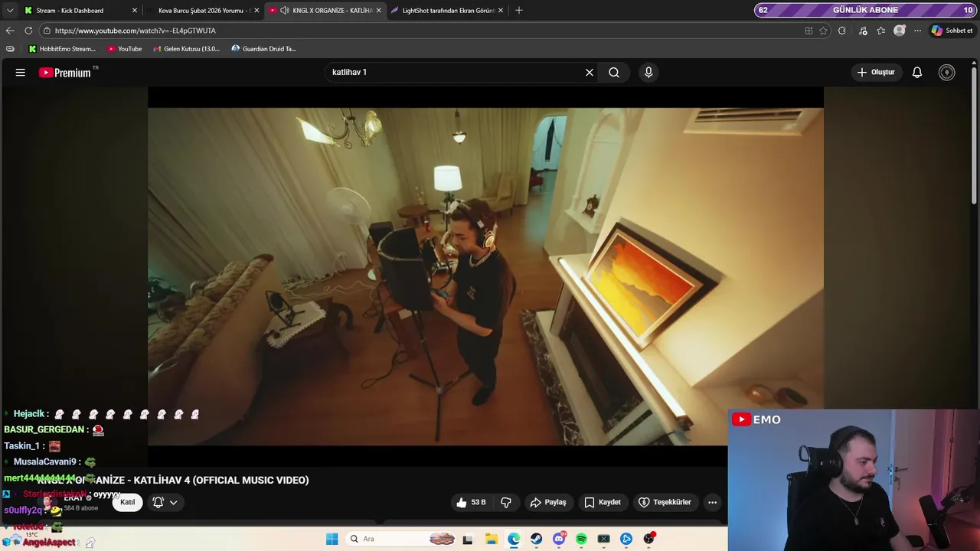Dislike the Katlihav 4 video

click(506, 502)
